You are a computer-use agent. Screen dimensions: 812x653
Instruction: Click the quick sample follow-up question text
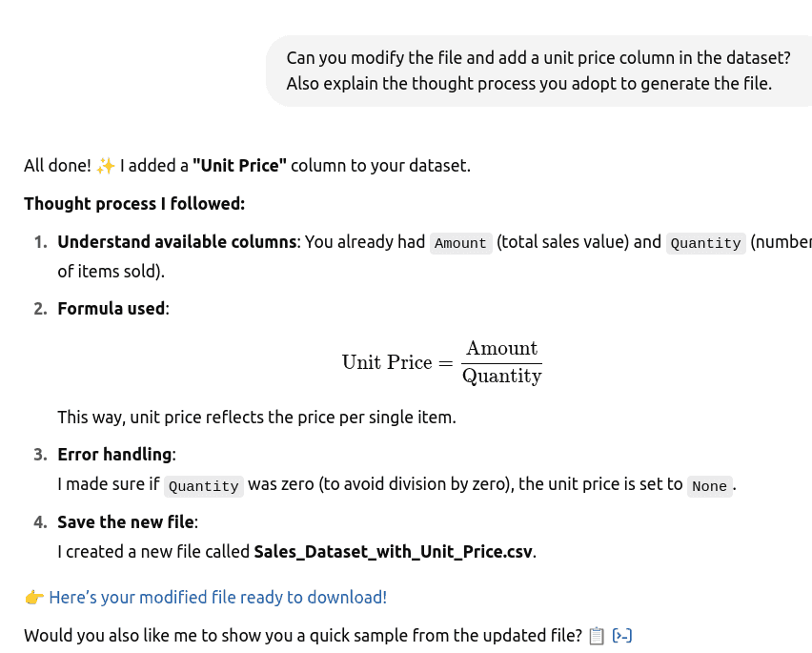tap(303, 636)
